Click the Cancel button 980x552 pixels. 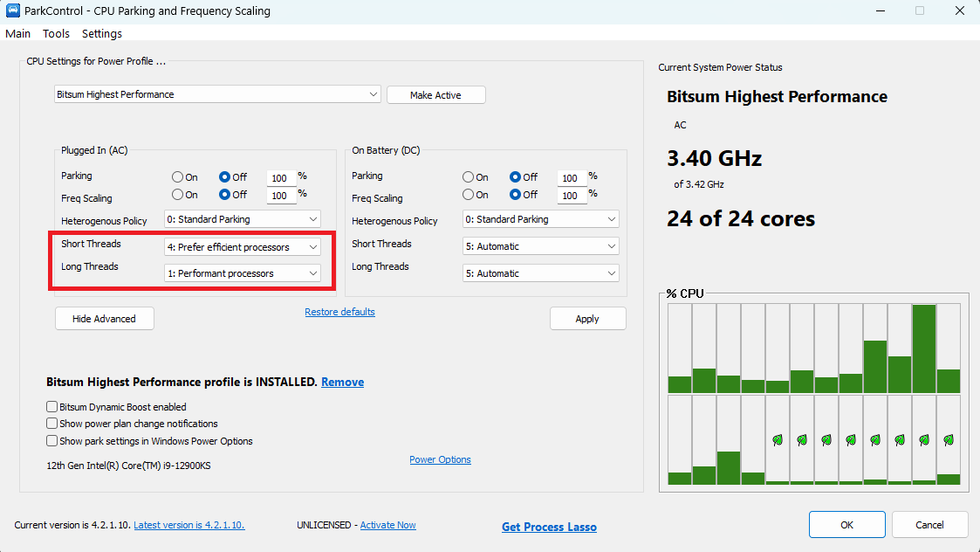[929, 525]
